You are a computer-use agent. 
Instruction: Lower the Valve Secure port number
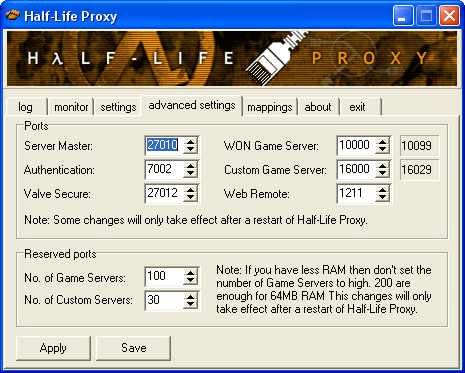(x=190, y=198)
